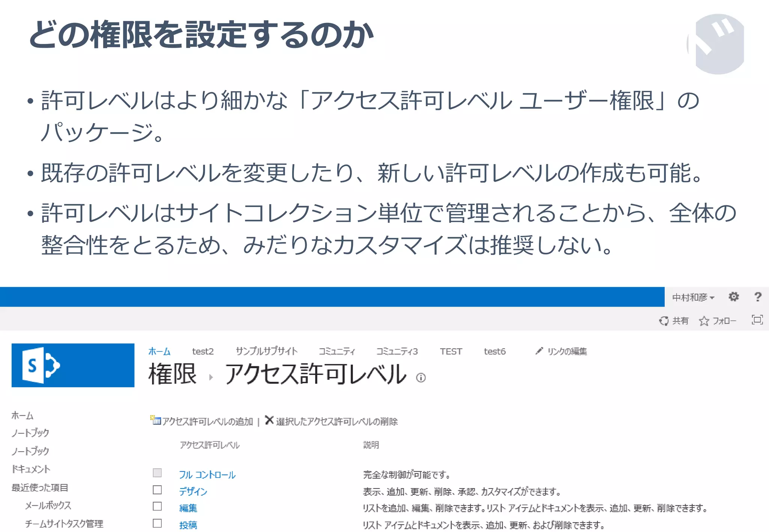
Task: Open the test6 navigation tab
Action: pyautogui.click(x=495, y=352)
